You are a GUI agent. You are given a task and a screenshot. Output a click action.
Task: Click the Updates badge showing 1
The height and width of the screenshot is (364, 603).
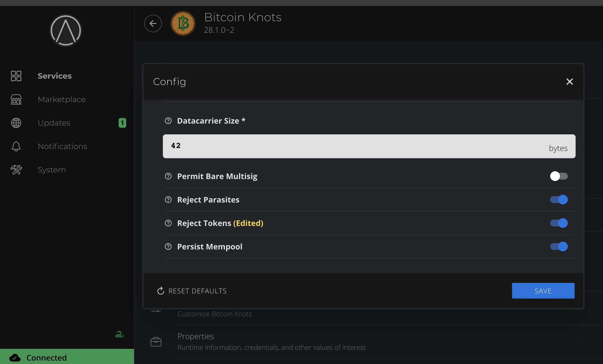122,123
